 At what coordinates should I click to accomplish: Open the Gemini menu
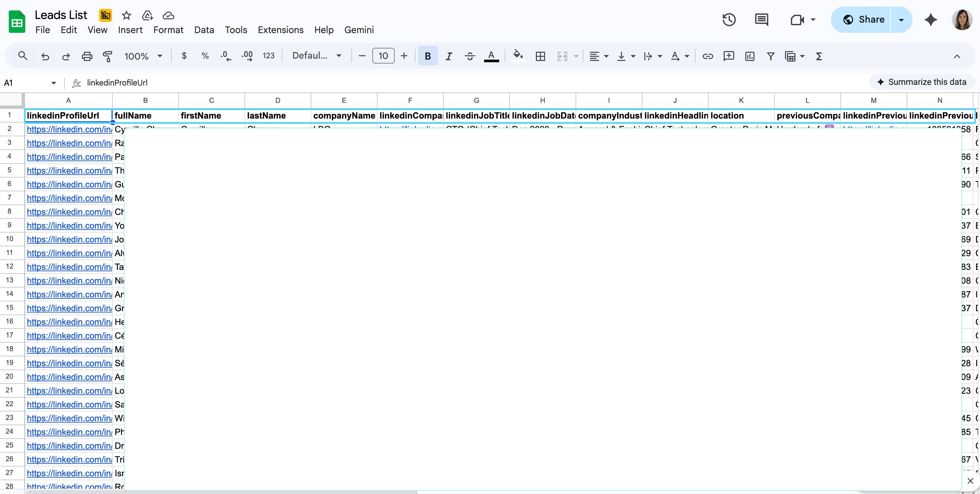point(359,30)
